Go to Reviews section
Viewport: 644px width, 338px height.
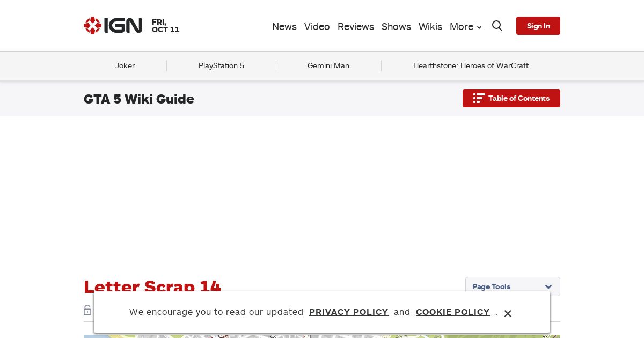[x=356, y=27]
